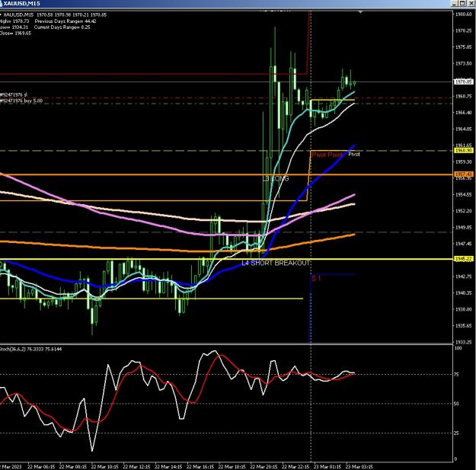Close the XAUUSD,M15 chart window

click(470, 3)
